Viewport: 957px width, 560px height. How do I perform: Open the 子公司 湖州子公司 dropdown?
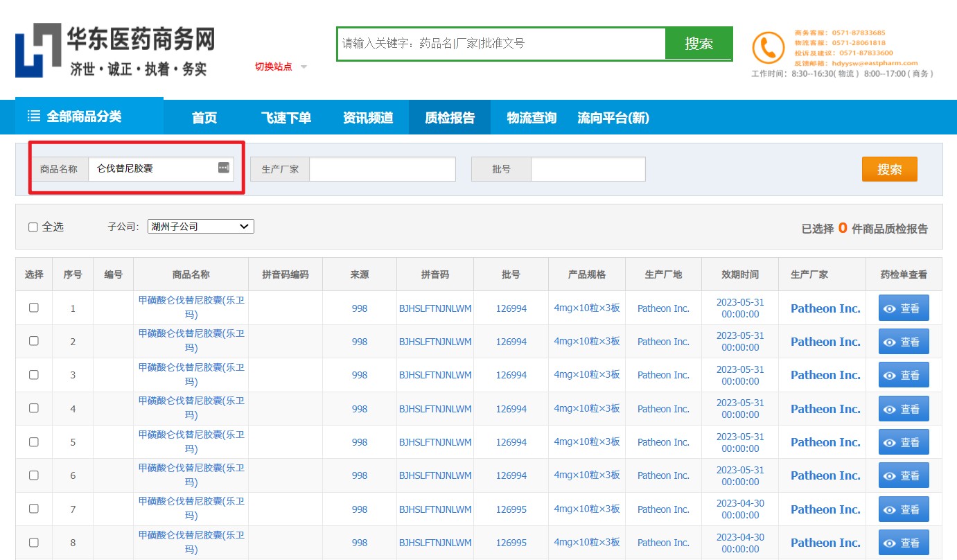(201, 226)
